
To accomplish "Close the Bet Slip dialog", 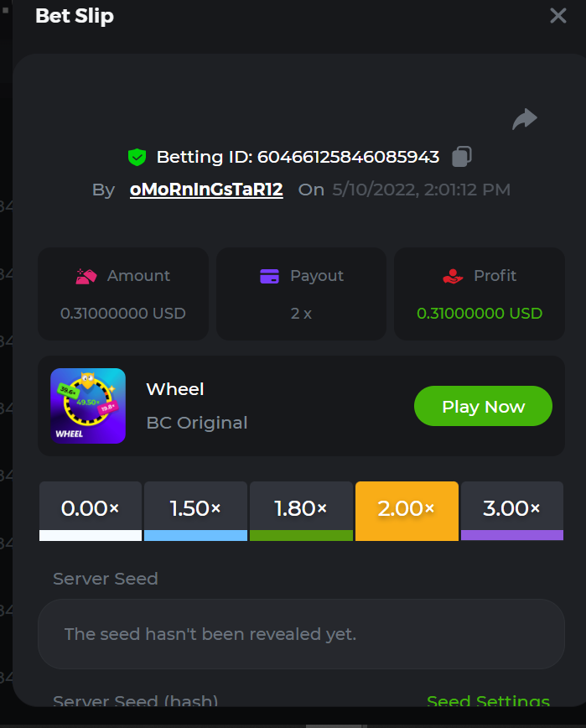I will [558, 15].
